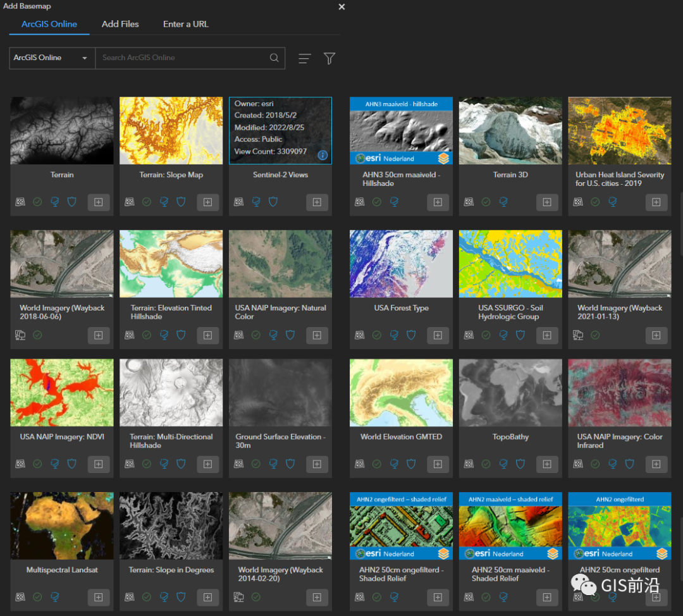The height and width of the screenshot is (616, 683).
Task: Click the globe icon under Terrain: Slope in Degrees
Action: tap(164, 597)
